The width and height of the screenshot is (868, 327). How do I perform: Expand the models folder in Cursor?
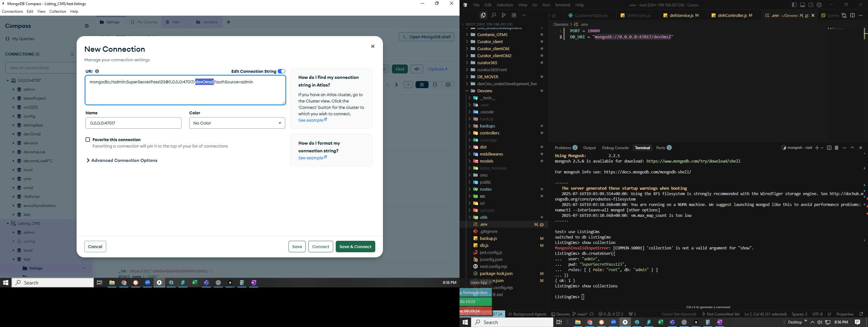point(469,161)
